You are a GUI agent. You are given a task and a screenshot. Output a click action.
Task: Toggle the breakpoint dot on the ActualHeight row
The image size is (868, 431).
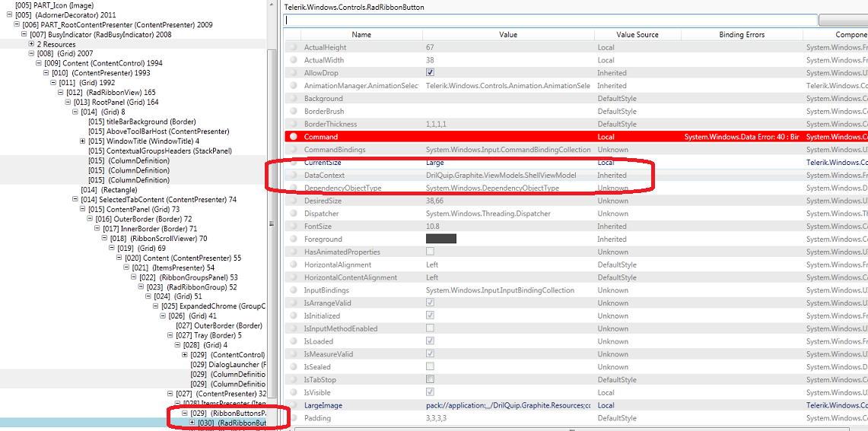(x=294, y=48)
